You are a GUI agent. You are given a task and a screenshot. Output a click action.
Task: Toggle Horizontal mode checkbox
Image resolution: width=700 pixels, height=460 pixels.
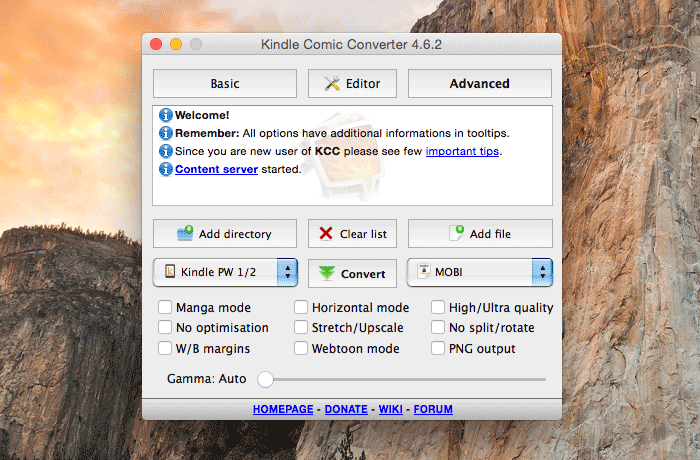click(x=301, y=307)
